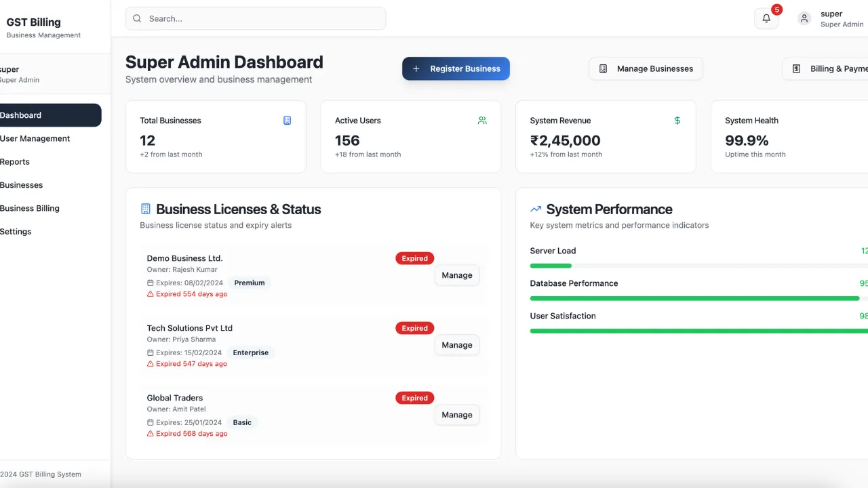The width and height of the screenshot is (868, 488).
Task: Click the Expired badge for Tech Solutions
Action: 414,328
